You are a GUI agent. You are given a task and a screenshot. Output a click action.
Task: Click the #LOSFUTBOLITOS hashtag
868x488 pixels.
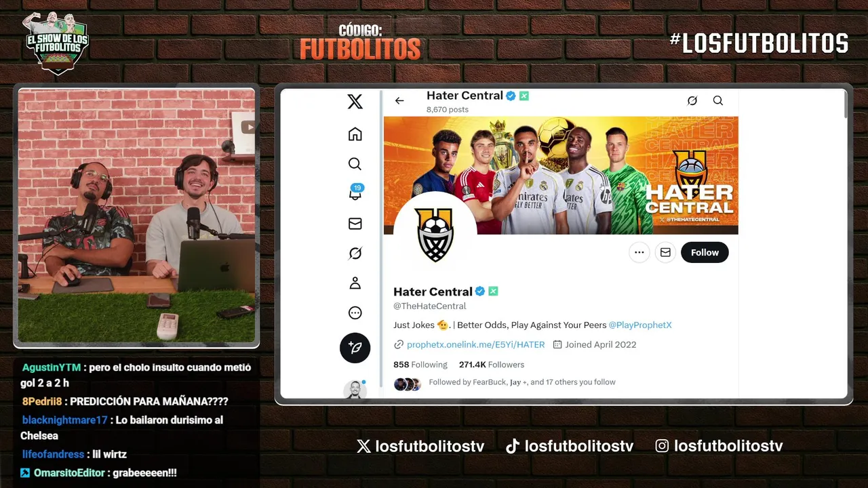pyautogui.click(x=759, y=43)
